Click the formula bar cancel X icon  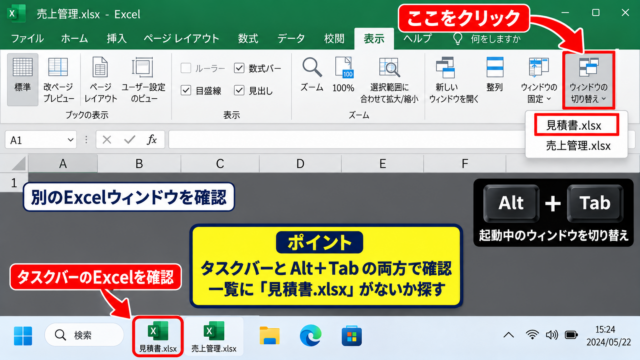[x=107, y=140]
